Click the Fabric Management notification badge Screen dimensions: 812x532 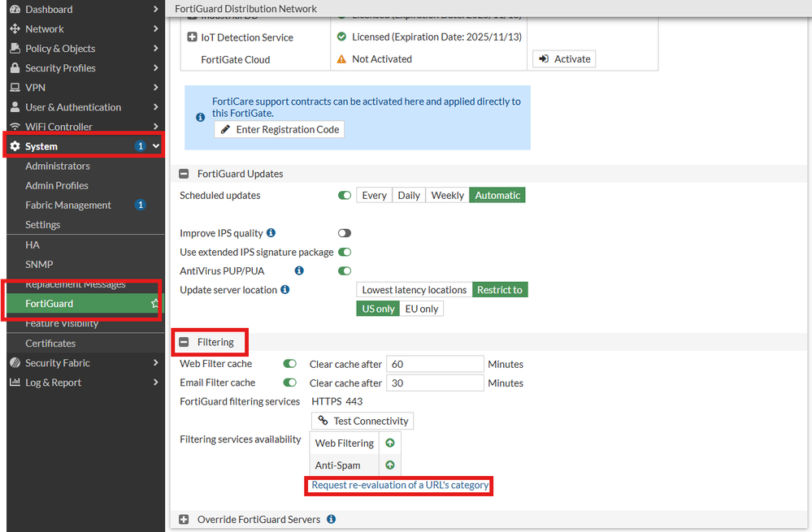point(141,205)
